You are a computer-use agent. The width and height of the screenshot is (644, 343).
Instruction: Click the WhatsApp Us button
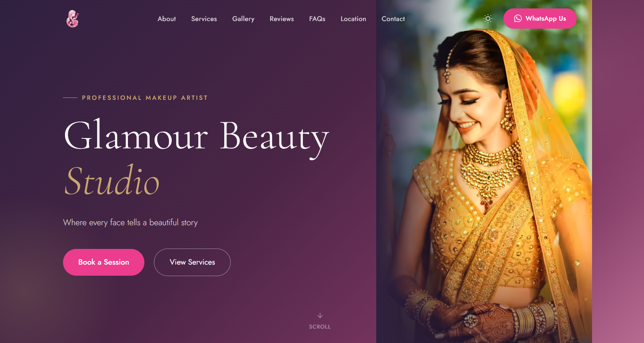pyautogui.click(x=540, y=18)
